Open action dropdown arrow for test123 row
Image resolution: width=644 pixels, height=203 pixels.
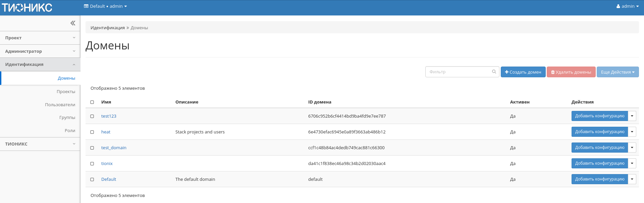pyautogui.click(x=632, y=116)
